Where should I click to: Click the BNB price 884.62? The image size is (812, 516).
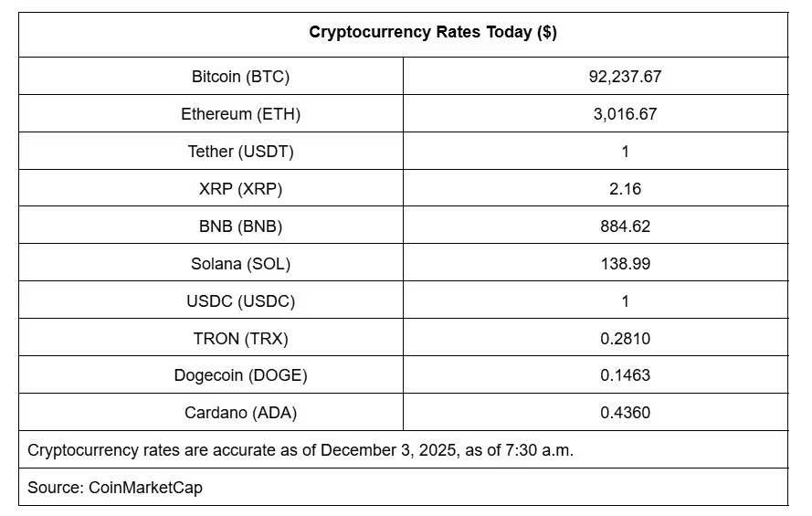point(625,226)
